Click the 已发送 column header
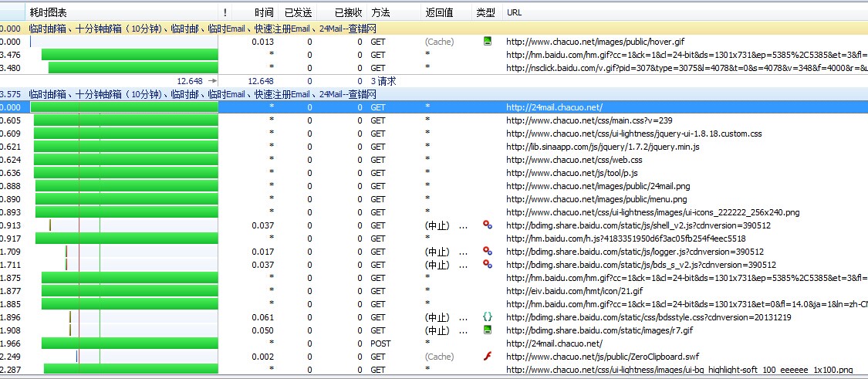868x379 pixels. (298, 13)
